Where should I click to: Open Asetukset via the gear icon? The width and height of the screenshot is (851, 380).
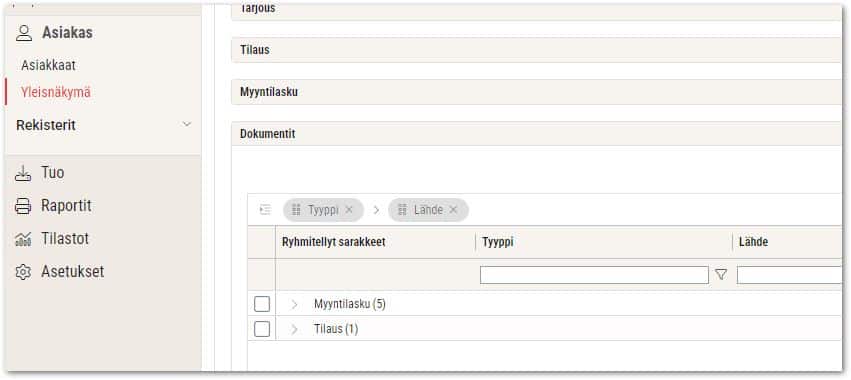[23, 272]
